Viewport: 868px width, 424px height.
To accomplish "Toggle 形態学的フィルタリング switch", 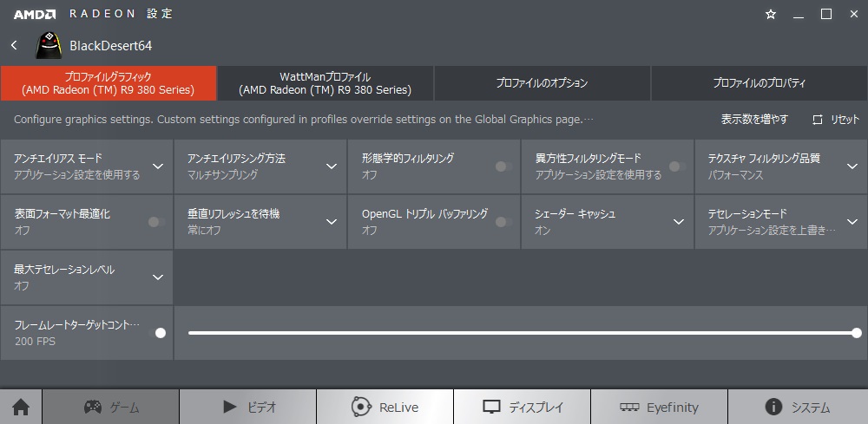I will pyautogui.click(x=503, y=166).
